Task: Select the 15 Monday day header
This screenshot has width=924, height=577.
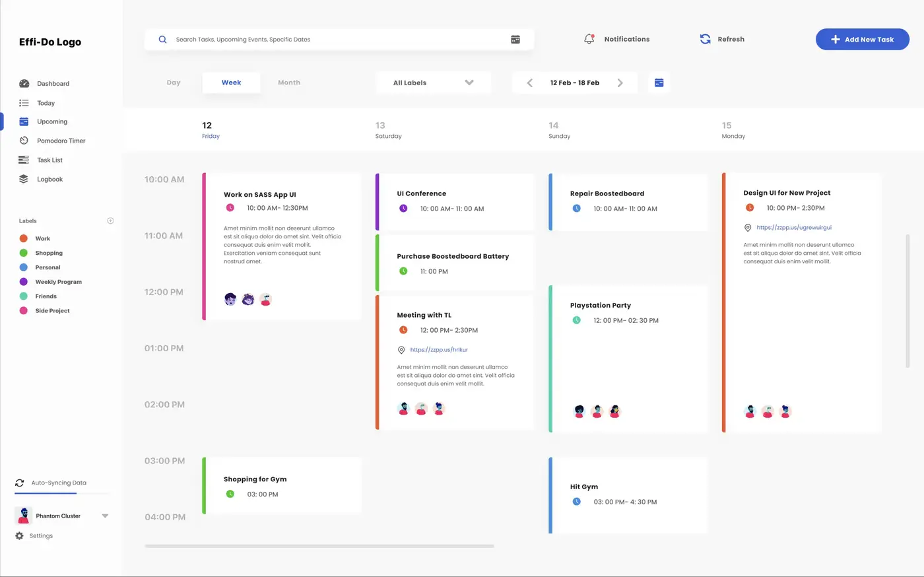Action: 733,130
